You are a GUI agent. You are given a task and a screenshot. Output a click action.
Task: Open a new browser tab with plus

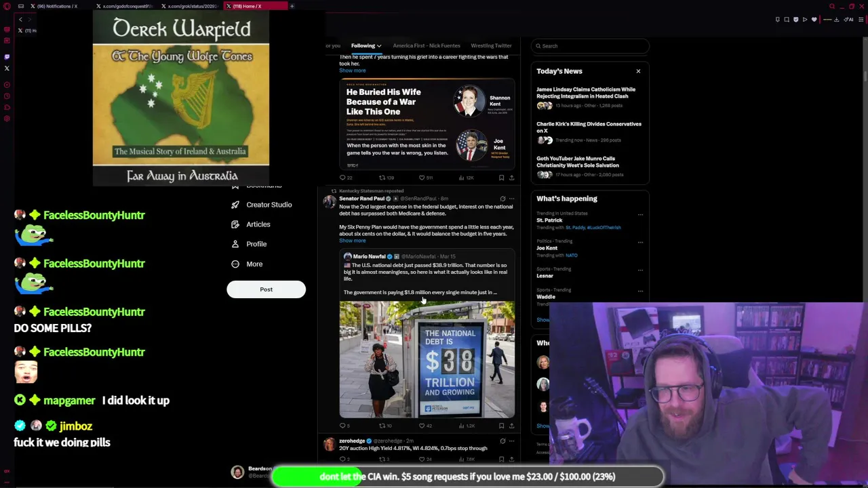292,6
